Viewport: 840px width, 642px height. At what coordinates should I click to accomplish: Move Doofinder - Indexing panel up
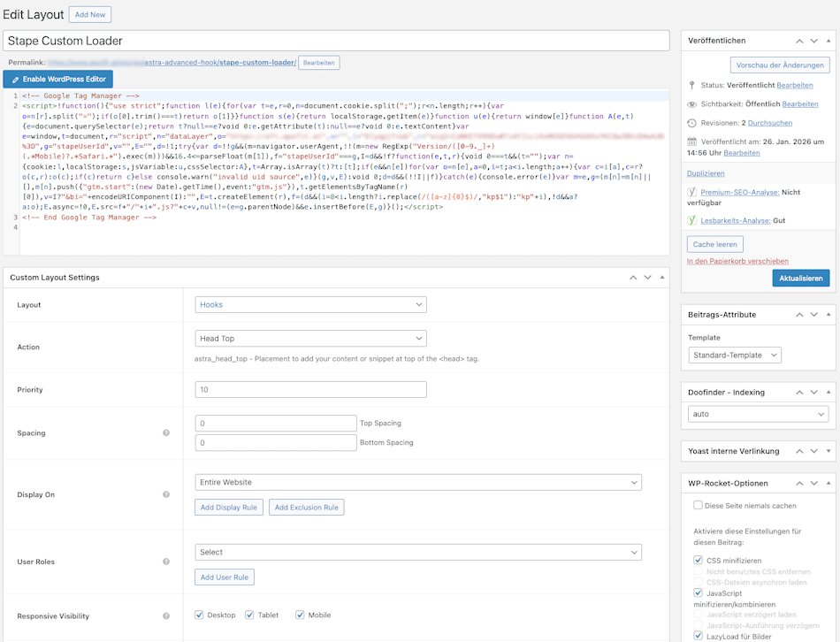coord(799,393)
